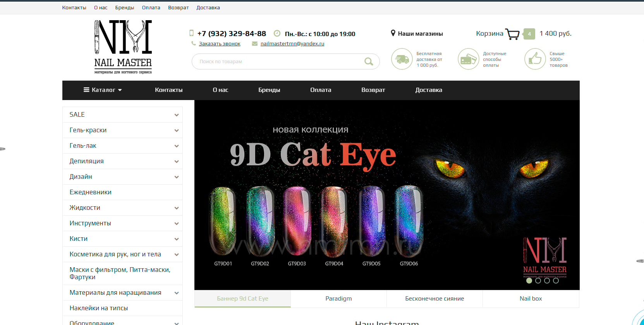Click hamburger icon in Каталог button

[86, 90]
